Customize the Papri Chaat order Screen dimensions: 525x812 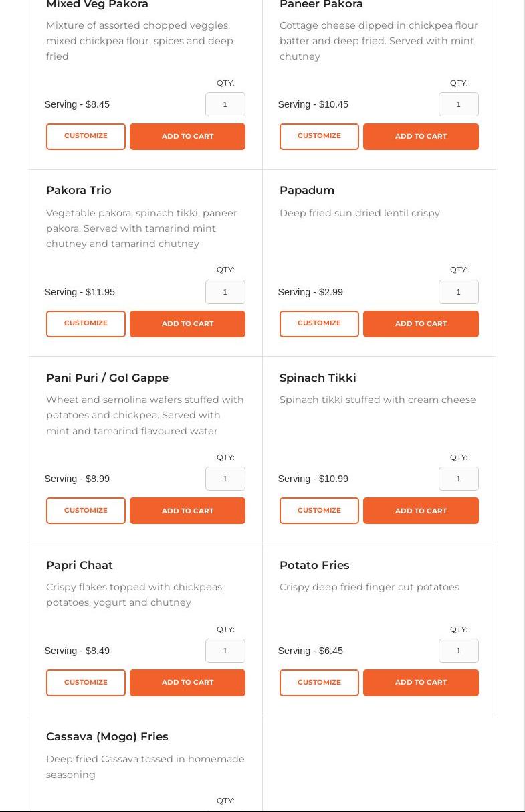86,683
